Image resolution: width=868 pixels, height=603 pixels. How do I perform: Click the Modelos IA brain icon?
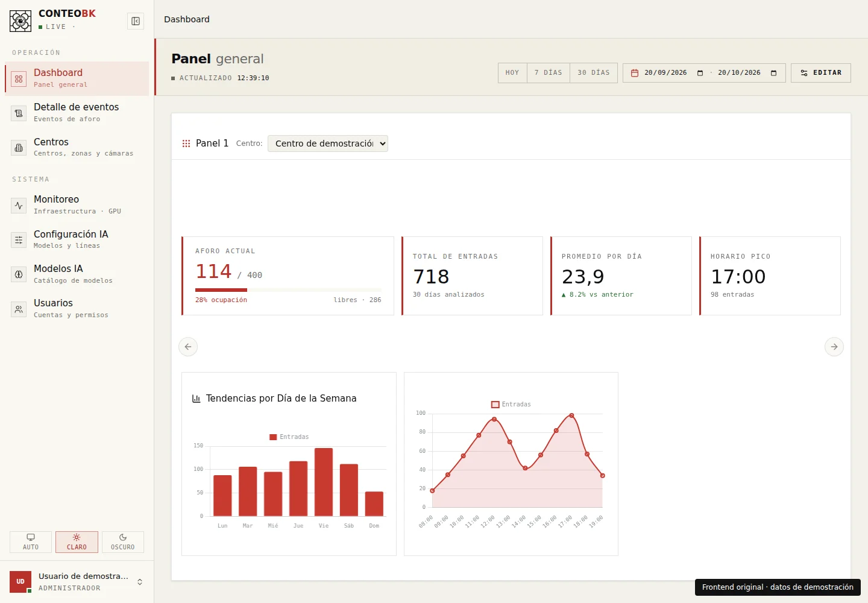click(19, 274)
